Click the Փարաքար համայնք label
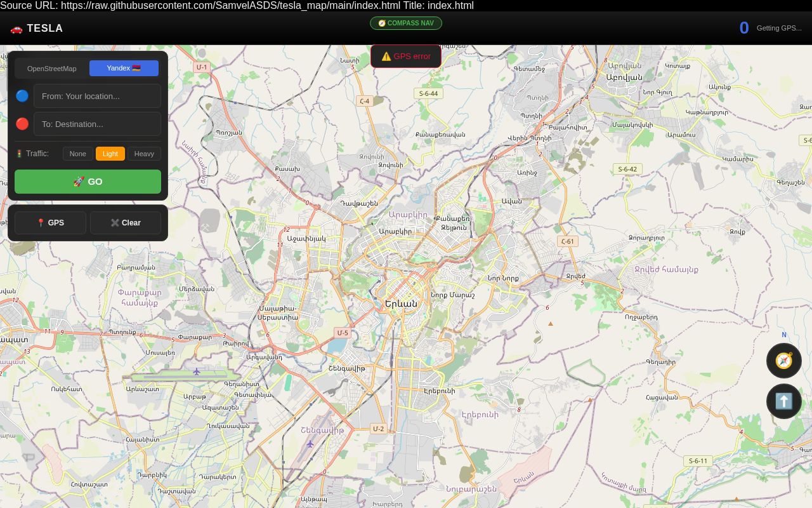Viewport: 812px width, 508px height. 140,298
